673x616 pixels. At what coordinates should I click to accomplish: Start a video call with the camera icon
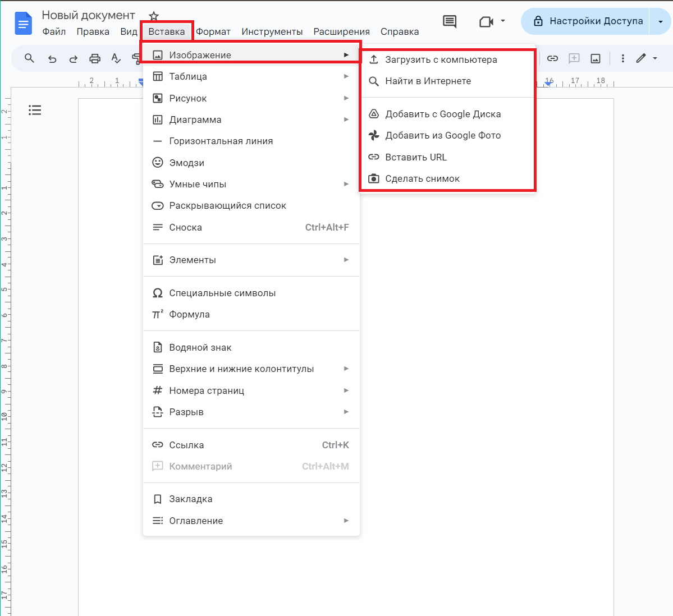click(x=486, y=21)
